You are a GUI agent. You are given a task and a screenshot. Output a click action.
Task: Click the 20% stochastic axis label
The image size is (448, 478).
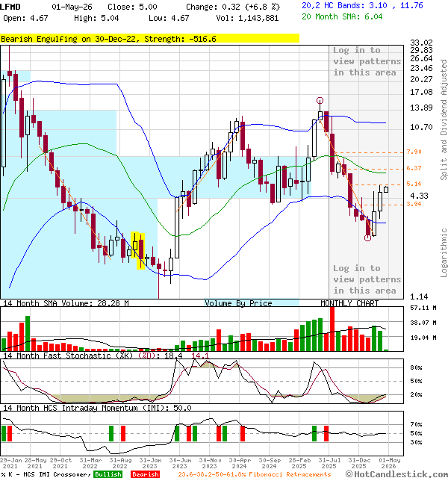pos(416,394)
